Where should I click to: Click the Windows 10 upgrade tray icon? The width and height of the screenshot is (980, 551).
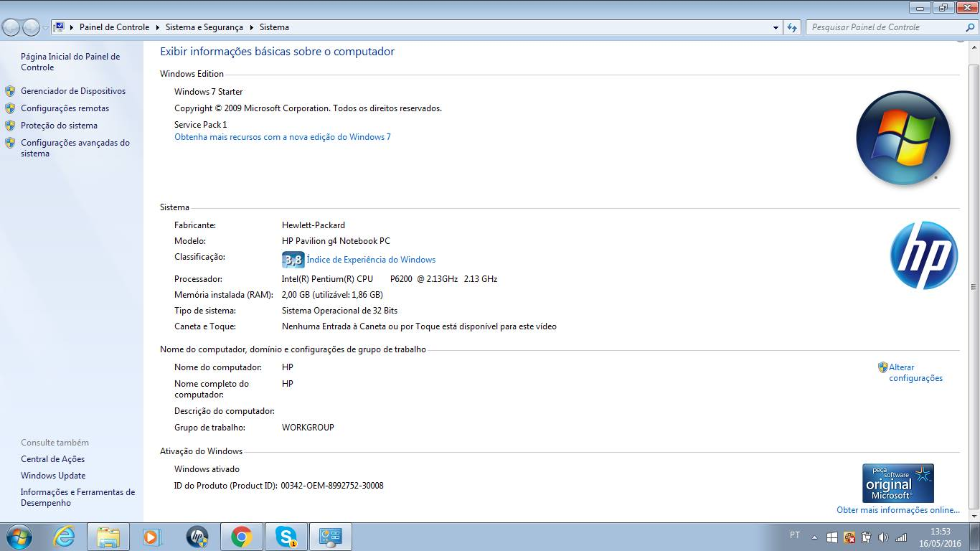(x=832, y=537)
